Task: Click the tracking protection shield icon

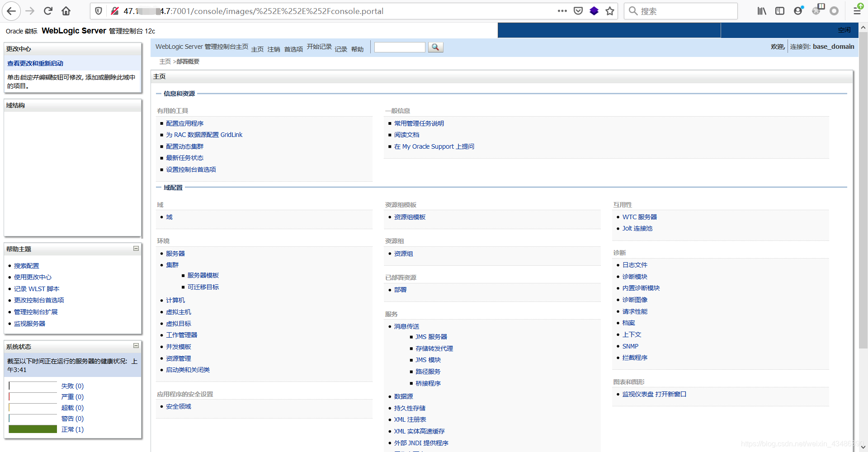Action: tap(99, 11)
